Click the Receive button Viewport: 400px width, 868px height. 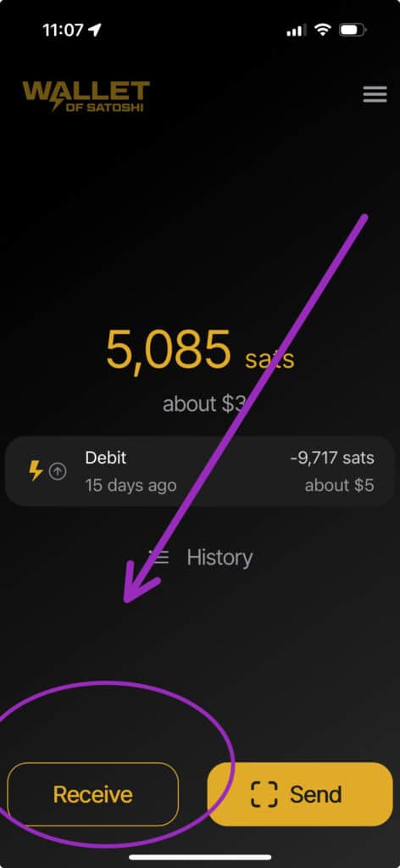pos(93,794)
